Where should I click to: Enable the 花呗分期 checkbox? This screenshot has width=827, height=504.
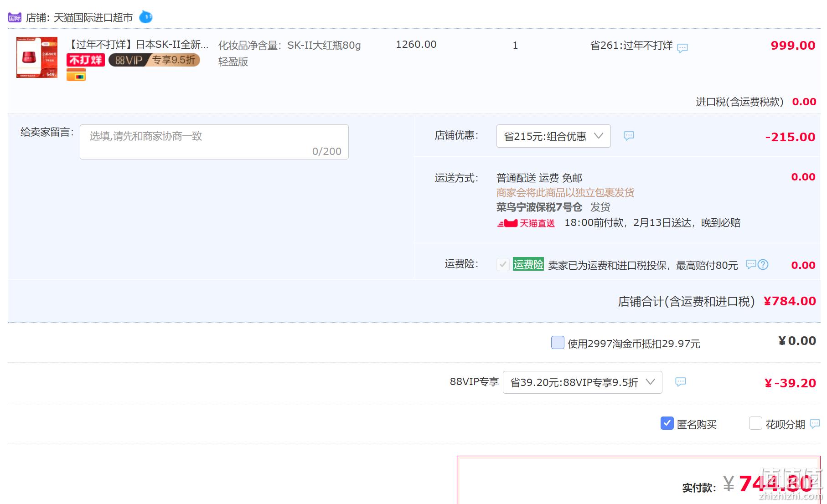pyautogui.click(x=755, y=423)
